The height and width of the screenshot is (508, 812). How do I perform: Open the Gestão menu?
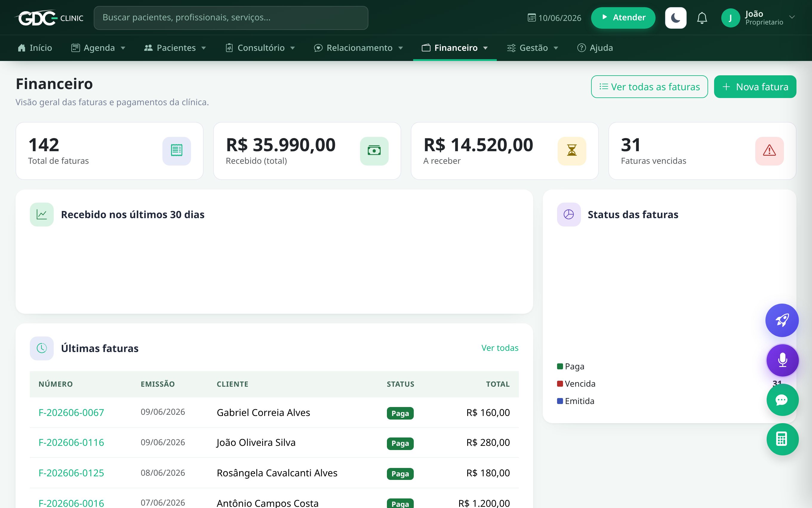point(533,48)
